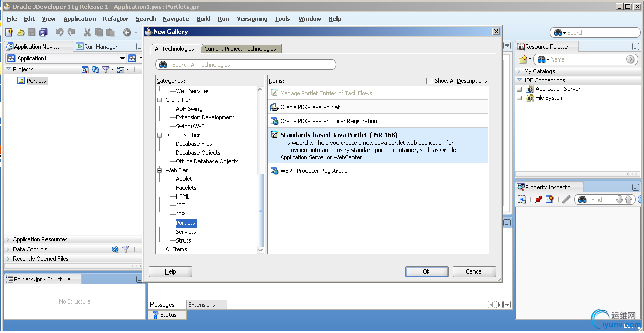Viewport: 644px width, 333px height.
Task: Expand the File System node
Action: pos(519,98)
